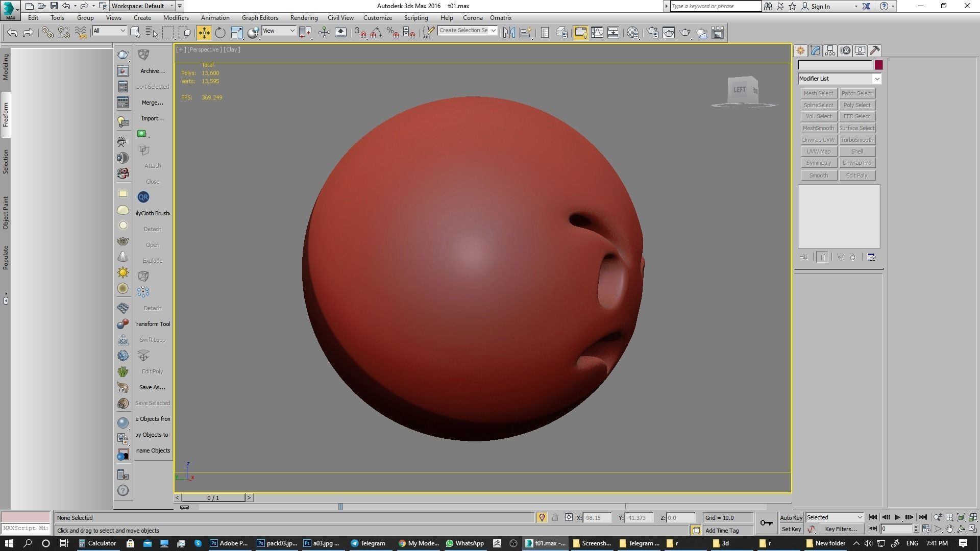Open Calculator from the Windows taskbar
Viewport: 980px width, 551px height.
coord(97,543)
